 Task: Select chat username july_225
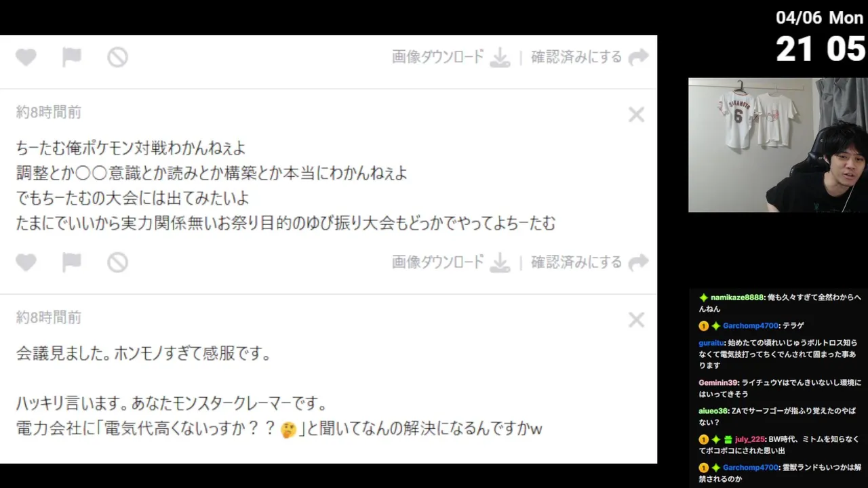coord(750,439)
